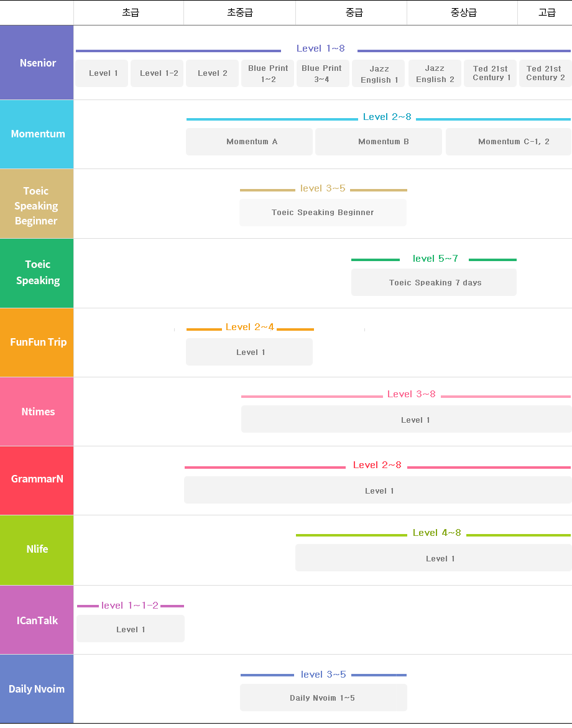572x728 pixels.
Task: Open the Momentum C-1, 2 course box
Action: click(x=509, y=142)
